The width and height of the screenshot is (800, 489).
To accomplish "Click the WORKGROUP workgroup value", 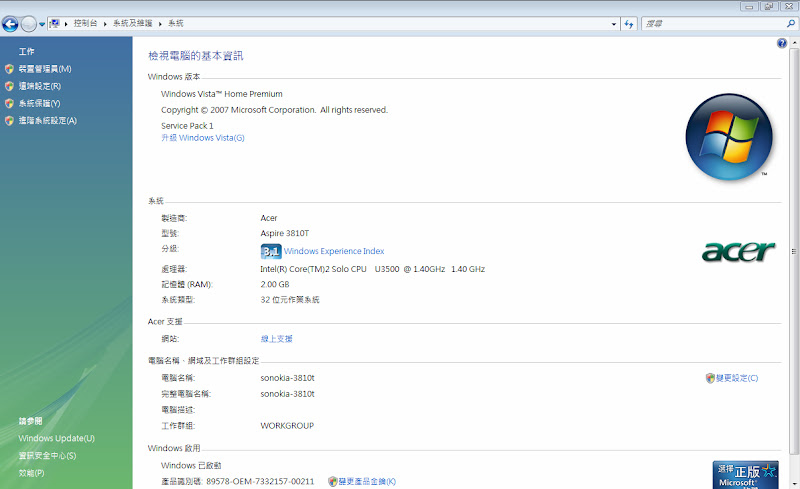I will click(x=287, y=426).
